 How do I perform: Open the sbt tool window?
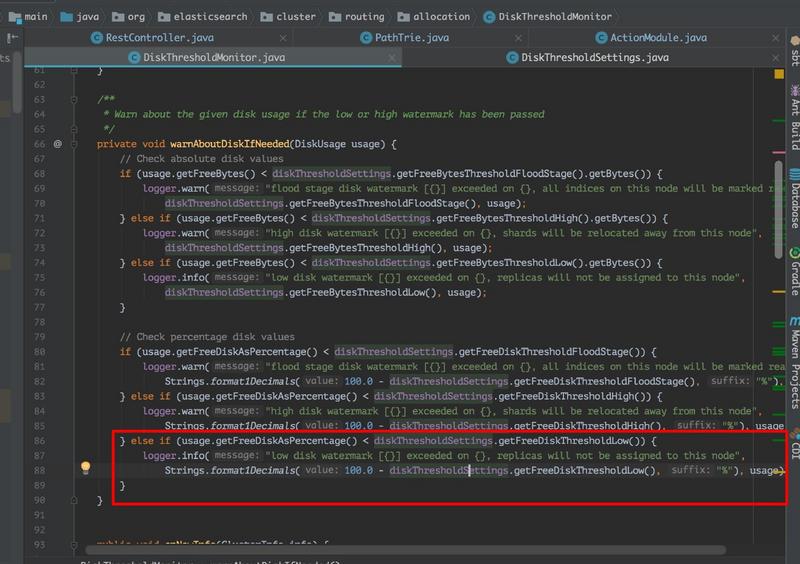[x=794, y=51]
